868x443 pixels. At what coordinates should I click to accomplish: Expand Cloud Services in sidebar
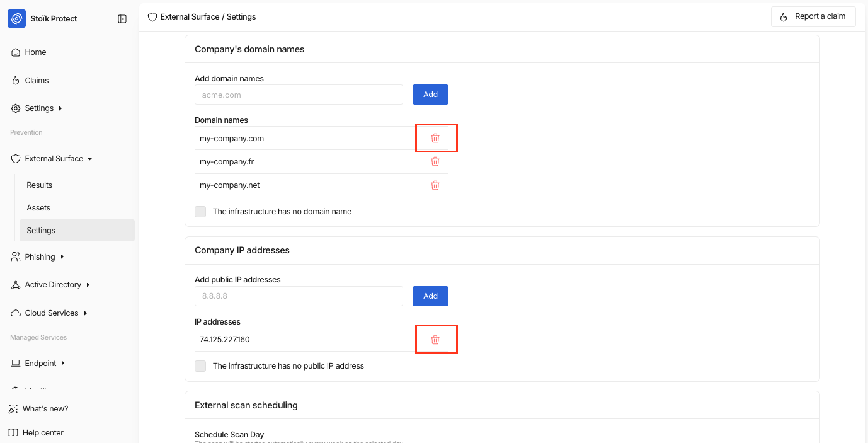(x=86, y=313)
